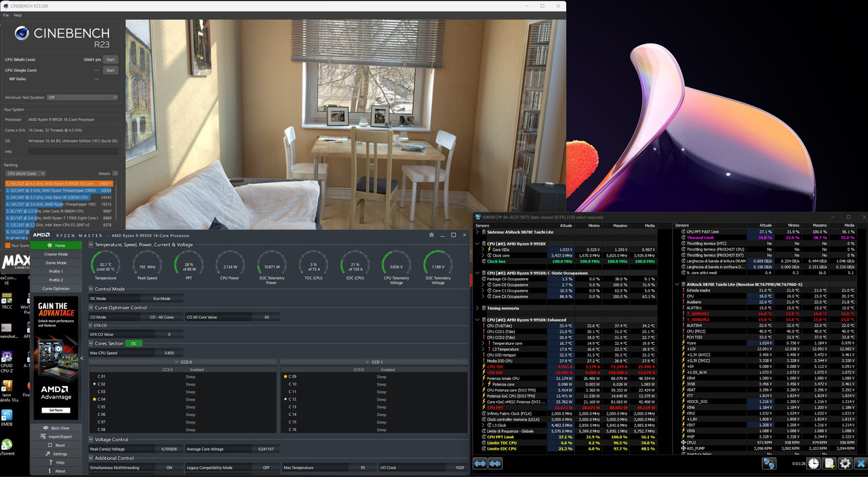Viewport: 868px width, 477px height.
Task: Open uTorrent desktop icon
Action: click(7, 446)
